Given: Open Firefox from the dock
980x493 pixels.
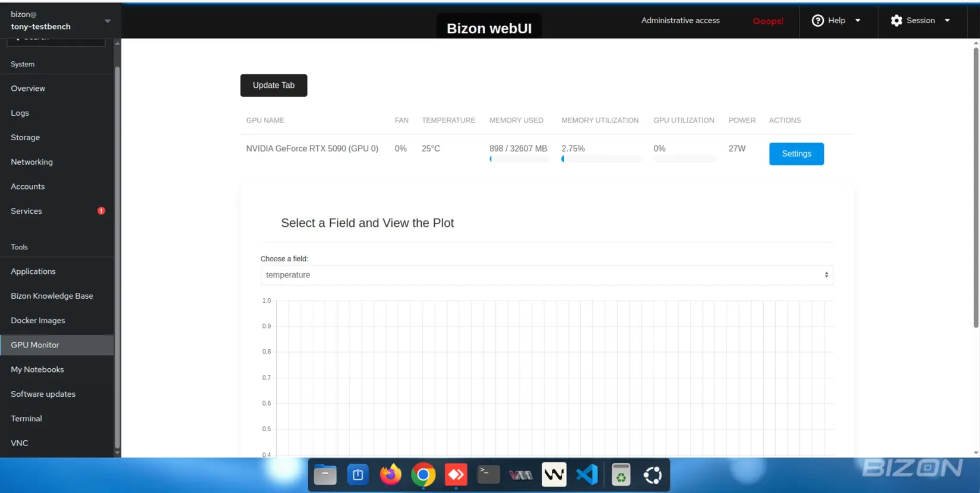Looking at the screenshot, I should (x=390, y=475).
